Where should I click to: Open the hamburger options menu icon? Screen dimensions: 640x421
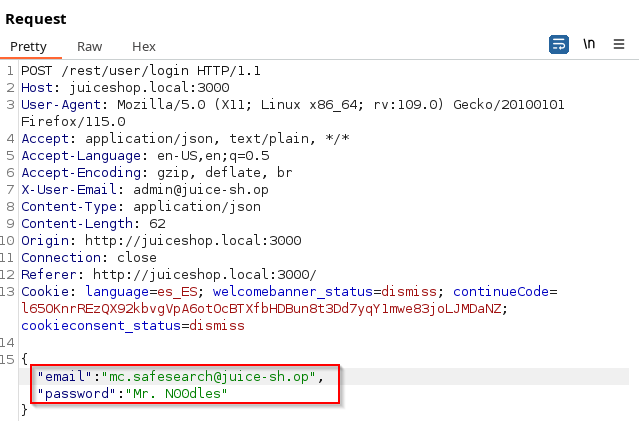click(619, 44)
